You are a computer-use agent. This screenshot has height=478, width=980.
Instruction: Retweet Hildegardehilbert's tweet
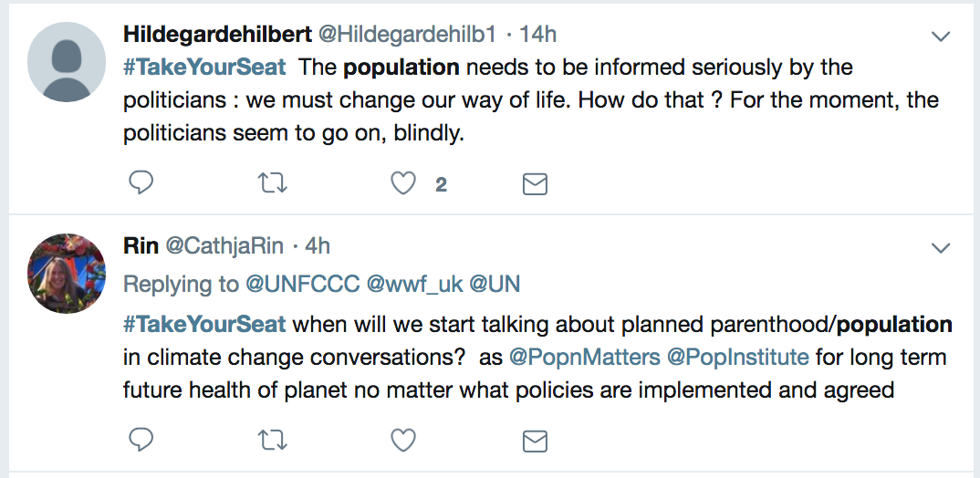click(274, 184)
